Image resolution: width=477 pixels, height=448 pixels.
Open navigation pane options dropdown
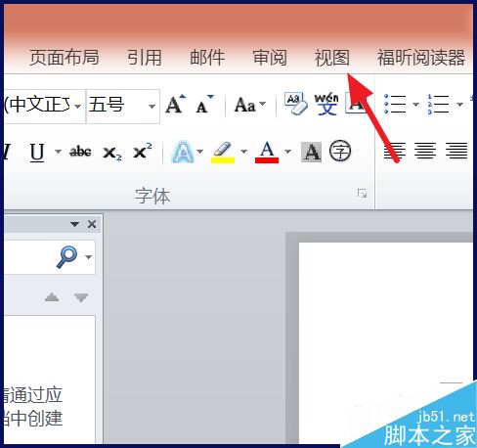click(74, 224)
